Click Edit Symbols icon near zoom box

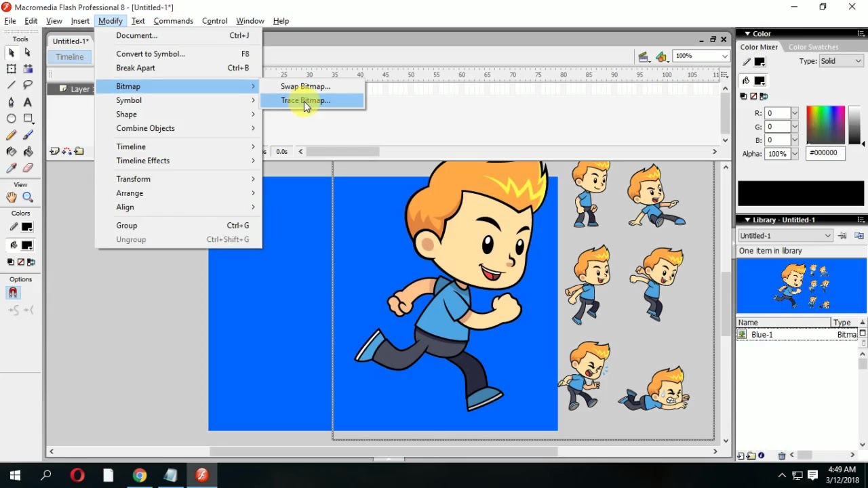click(x=662, y=56)
